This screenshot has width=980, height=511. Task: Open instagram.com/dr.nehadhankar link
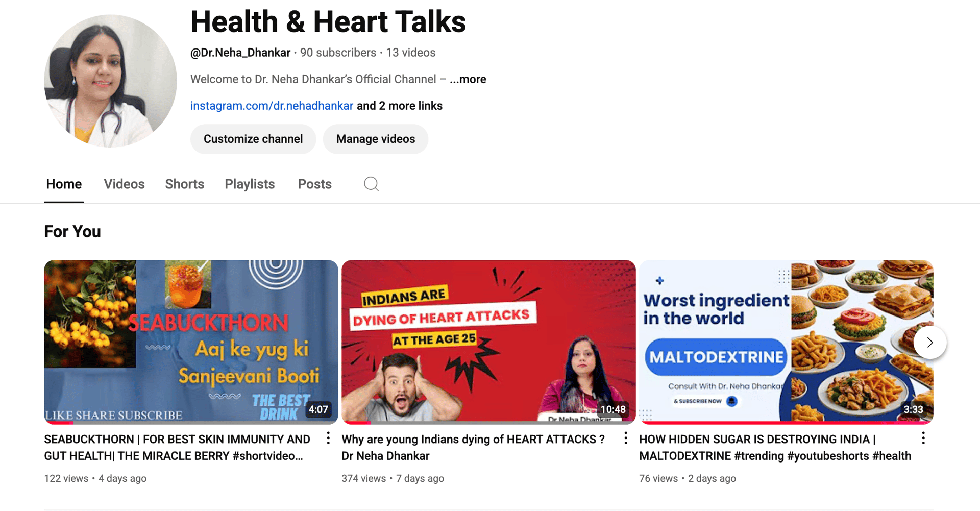tap(272, 106)
